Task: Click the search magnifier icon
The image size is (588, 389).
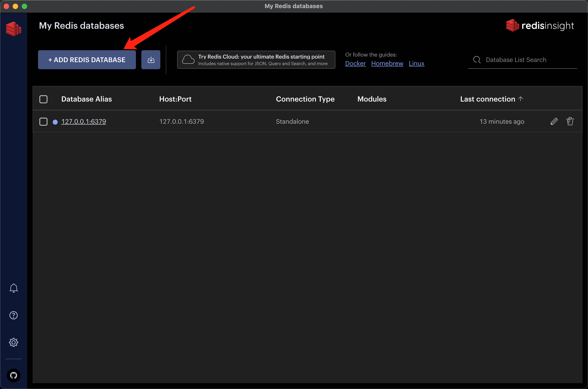Action: 477,60
